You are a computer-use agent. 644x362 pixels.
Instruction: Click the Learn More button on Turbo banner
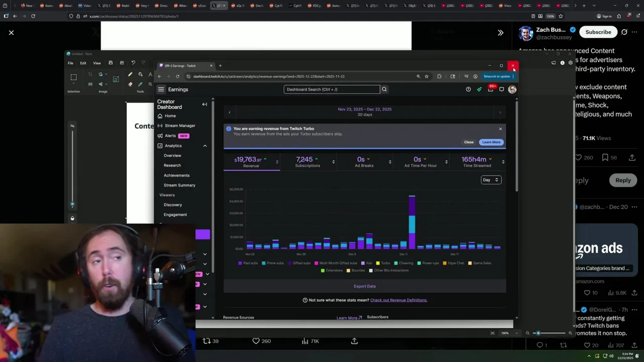click(491, 142)
